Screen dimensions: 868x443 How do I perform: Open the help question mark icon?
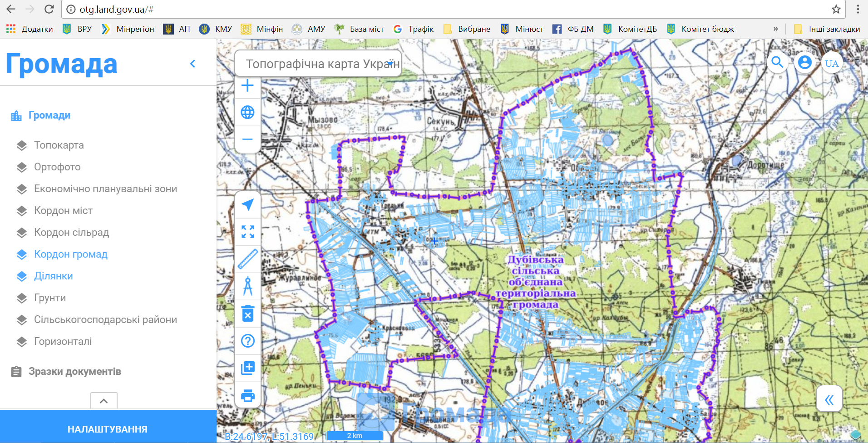tap(247, 341)
